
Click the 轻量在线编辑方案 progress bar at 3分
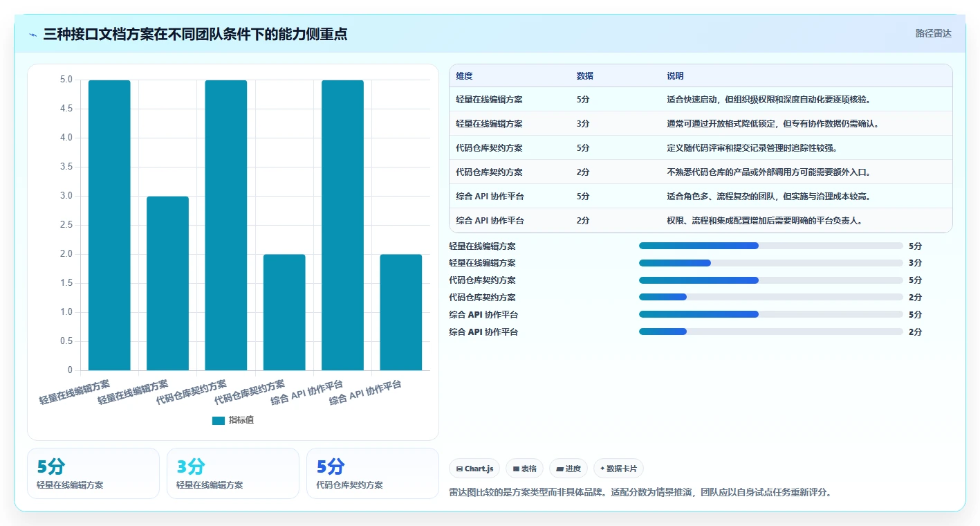771,263
